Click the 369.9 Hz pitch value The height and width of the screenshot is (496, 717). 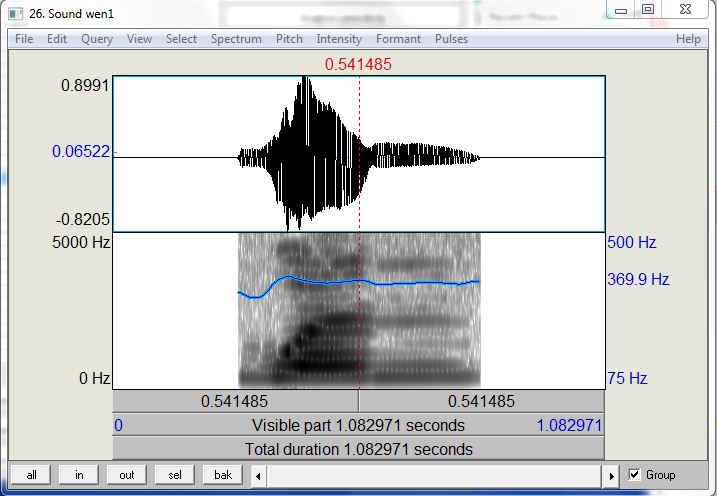(x=638, y=279)
